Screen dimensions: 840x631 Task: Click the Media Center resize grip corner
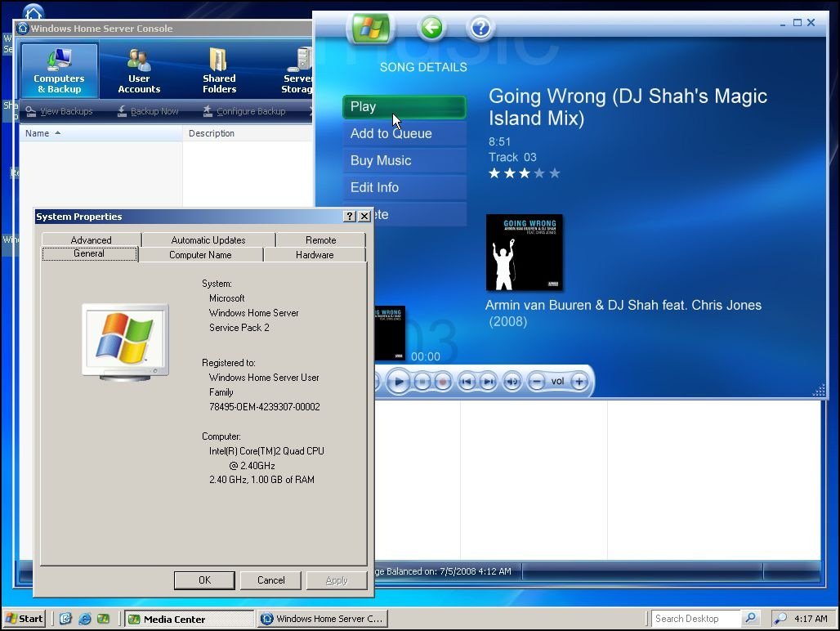coord(820,391)
